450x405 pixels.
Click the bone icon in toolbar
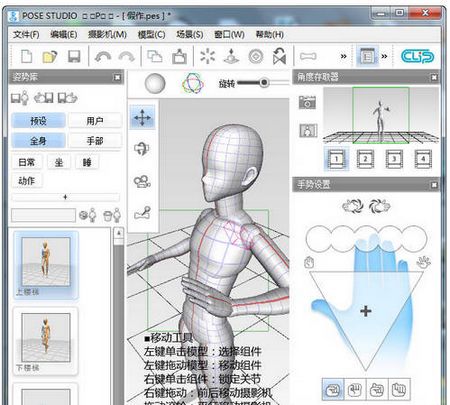coord(308,56)
